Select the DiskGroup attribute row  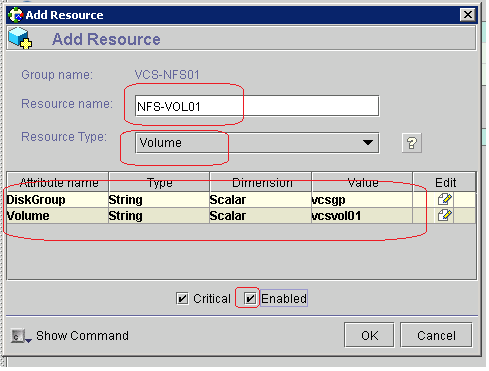tap(241, 199)
